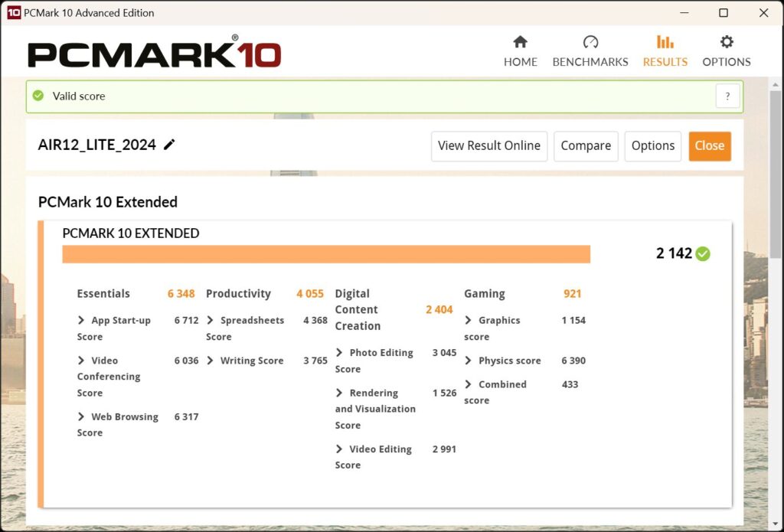This screenshot has height=532, width=784.
Task: Expand Writing Score details
Action: pyautogui.click(x=210, y=361)
